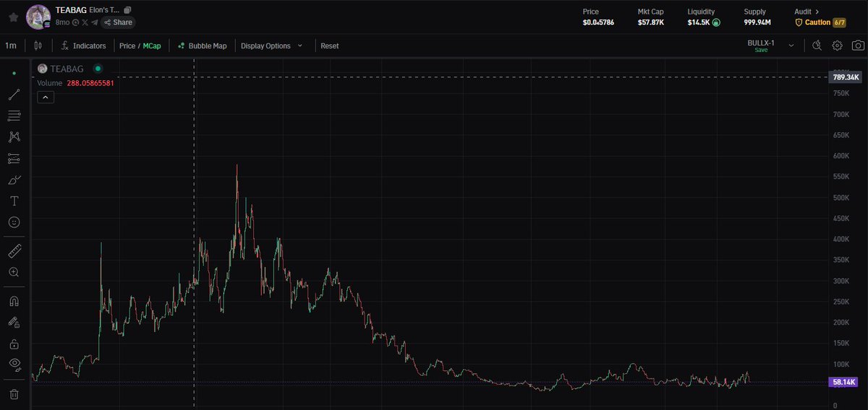
Task: Toggle stay in drawing mode
Action: [x=14, y=322]
